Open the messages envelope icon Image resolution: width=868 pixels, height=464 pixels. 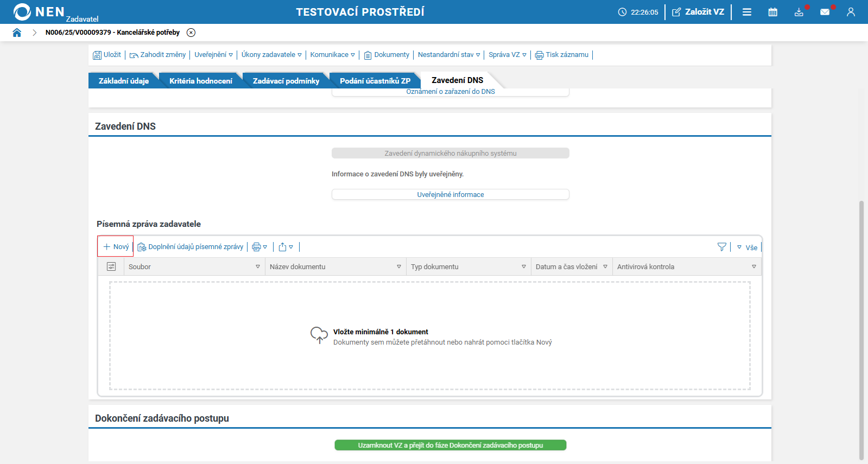click(x=825, y=12)
